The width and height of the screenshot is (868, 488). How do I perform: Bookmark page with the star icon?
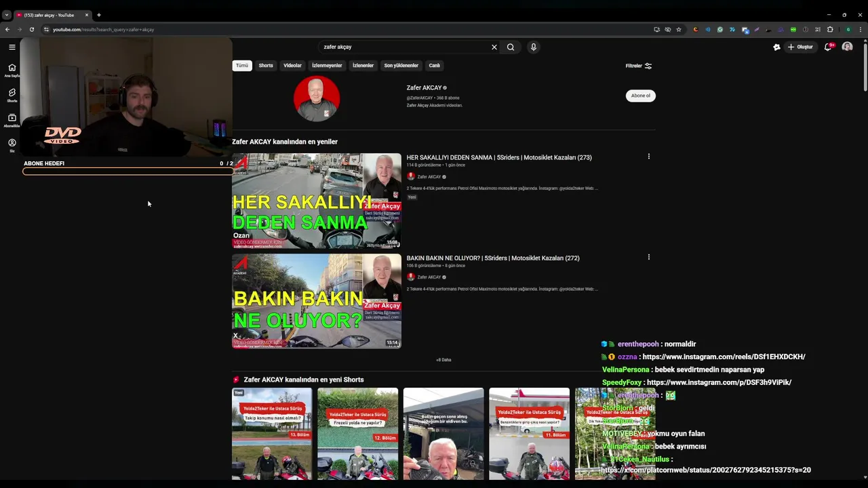[678, 29]
